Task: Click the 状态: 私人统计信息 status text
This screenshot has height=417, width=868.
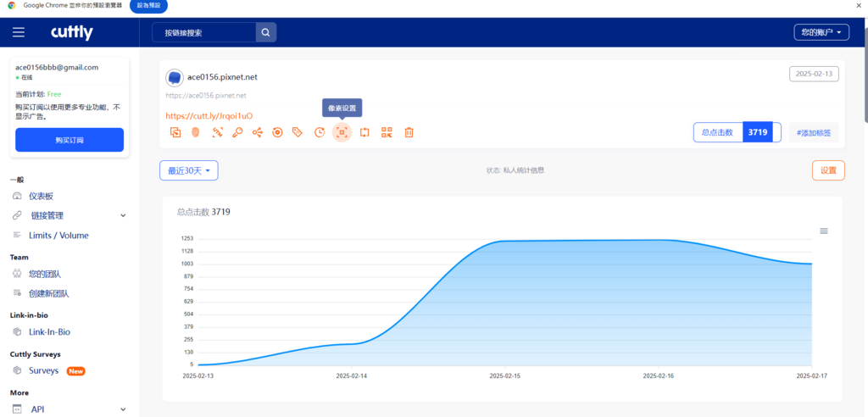Action: (515, 170)
